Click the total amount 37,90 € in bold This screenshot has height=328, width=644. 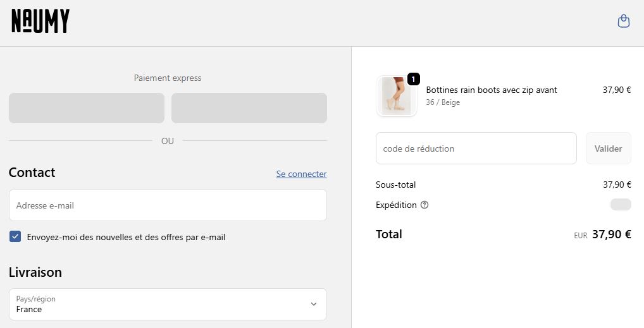(611, 234)
